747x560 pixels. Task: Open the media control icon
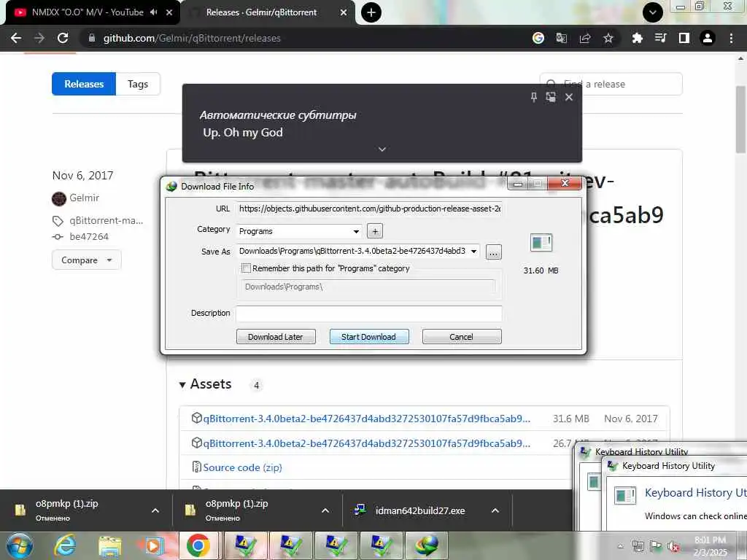point(661,38)
